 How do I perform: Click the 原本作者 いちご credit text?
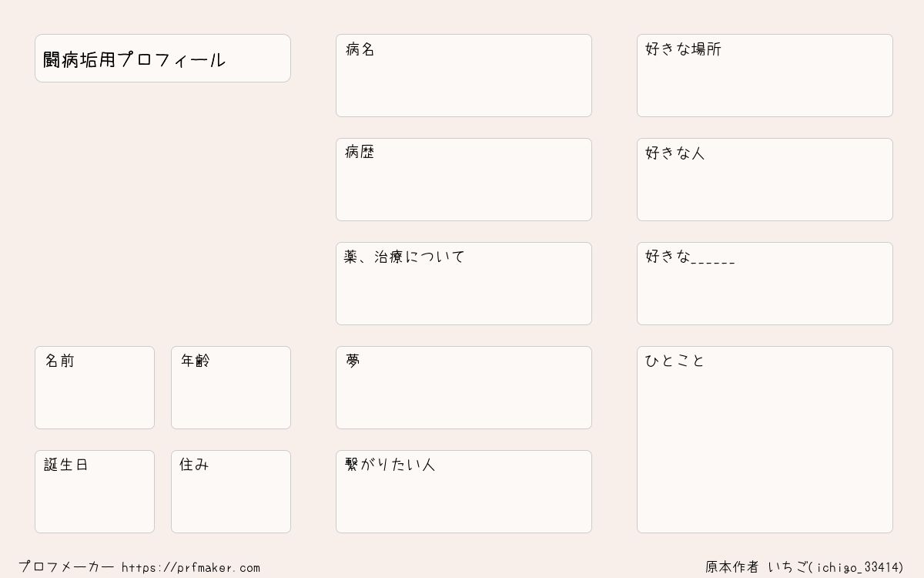[756, 567]
